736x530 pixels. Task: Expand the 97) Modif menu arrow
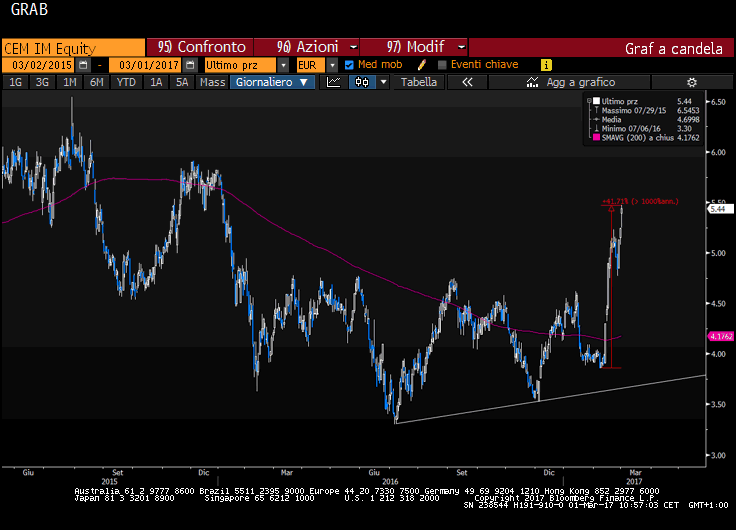461,47
